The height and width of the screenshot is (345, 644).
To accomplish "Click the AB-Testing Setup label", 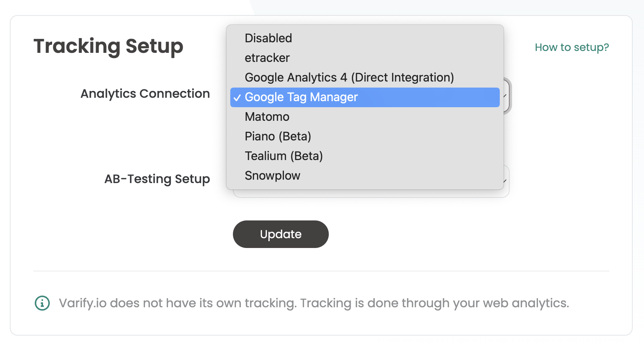I will [157, 179].
